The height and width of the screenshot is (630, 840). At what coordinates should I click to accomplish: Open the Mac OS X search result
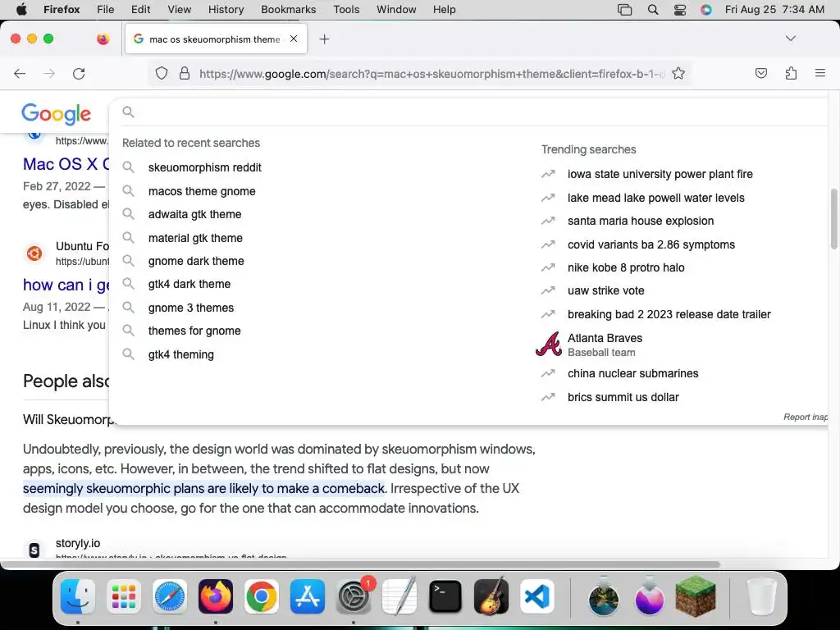point(66,164)
